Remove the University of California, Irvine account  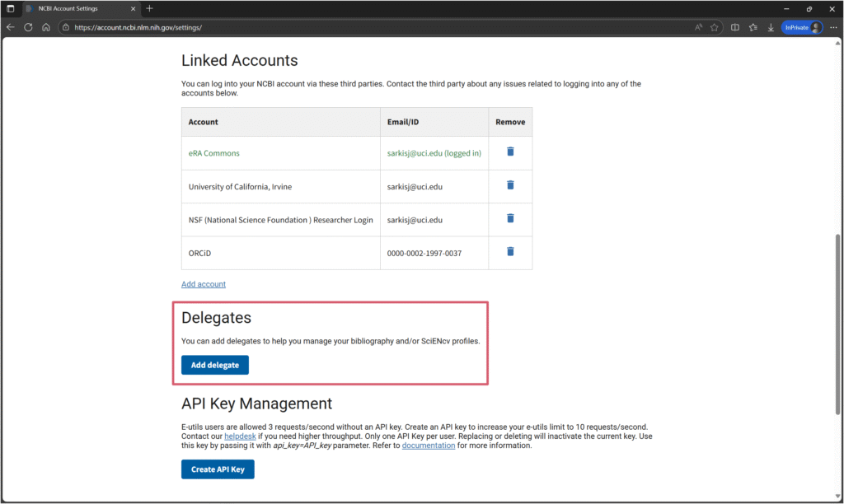point(510,185)
